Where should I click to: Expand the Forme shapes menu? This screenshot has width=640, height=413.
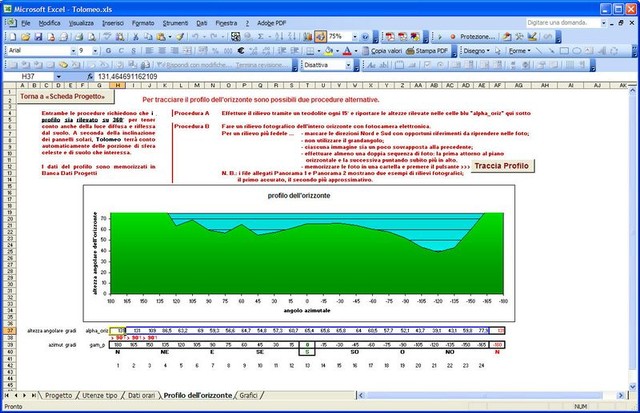(519, 51)
